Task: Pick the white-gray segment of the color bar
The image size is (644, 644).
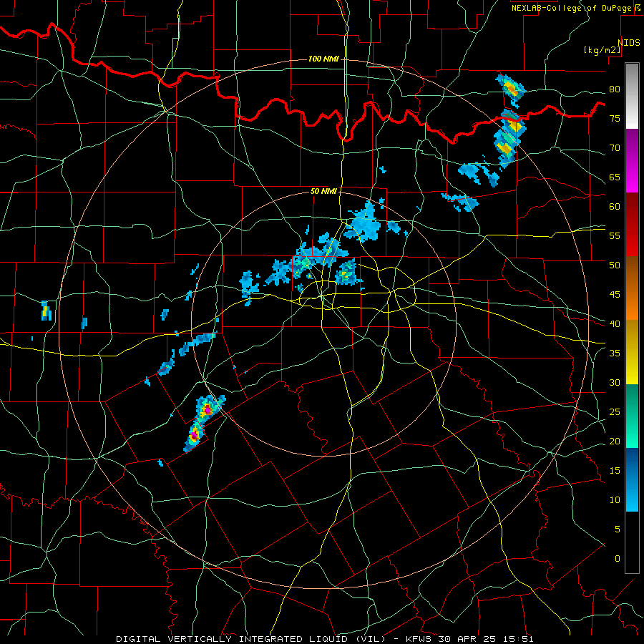Action: (x=632, y=96)
